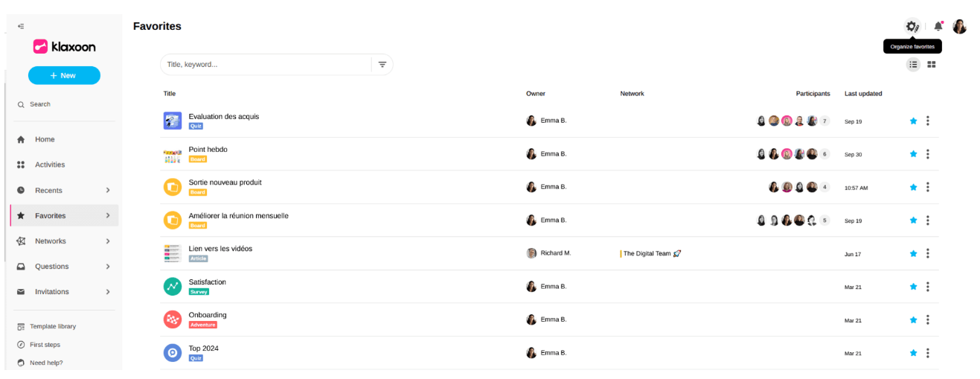980x379 pixels.
Task: Go to Home in the sidebar
Action: [x=45, y=139]
